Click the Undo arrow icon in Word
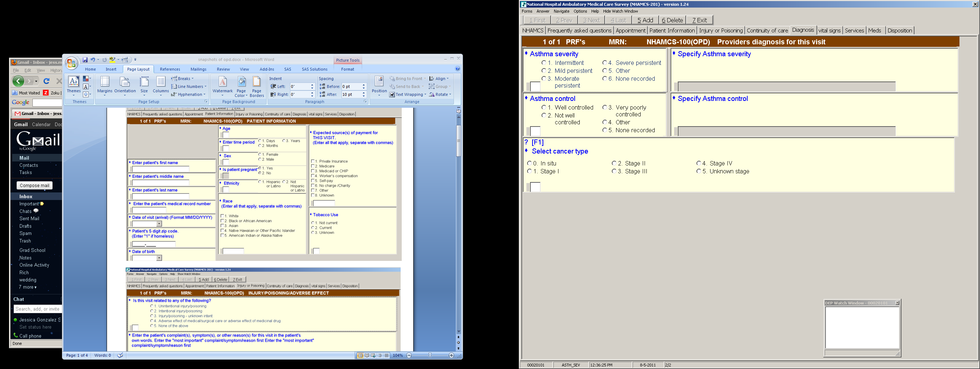The height and width of the screenshot is (369, 980). click(x=93, y=60)
